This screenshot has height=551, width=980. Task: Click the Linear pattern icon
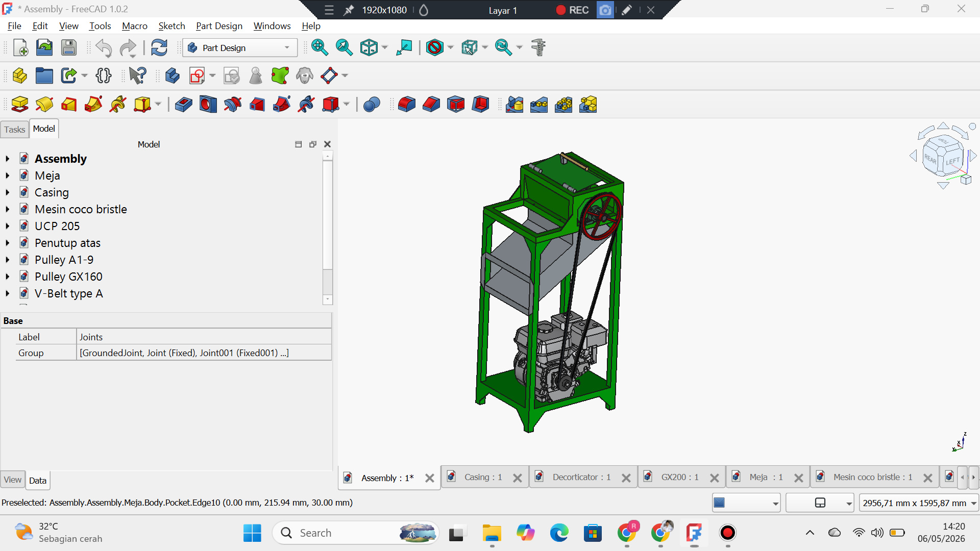pyautogui.click(x=539, y=105)
